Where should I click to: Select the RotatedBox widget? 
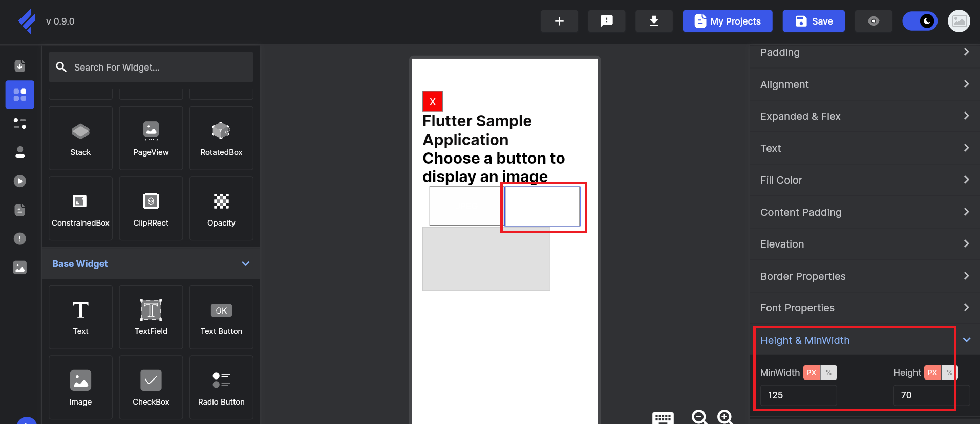click(221, 138)
